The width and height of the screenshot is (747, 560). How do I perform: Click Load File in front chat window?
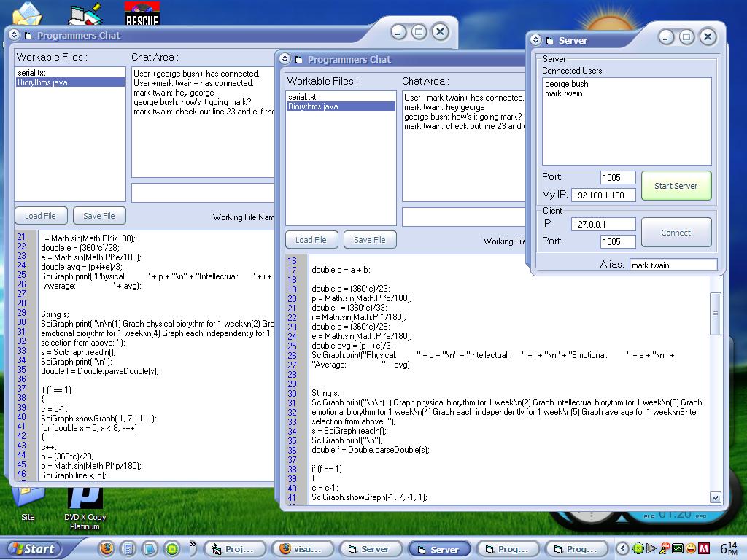[x=311, y=240]
